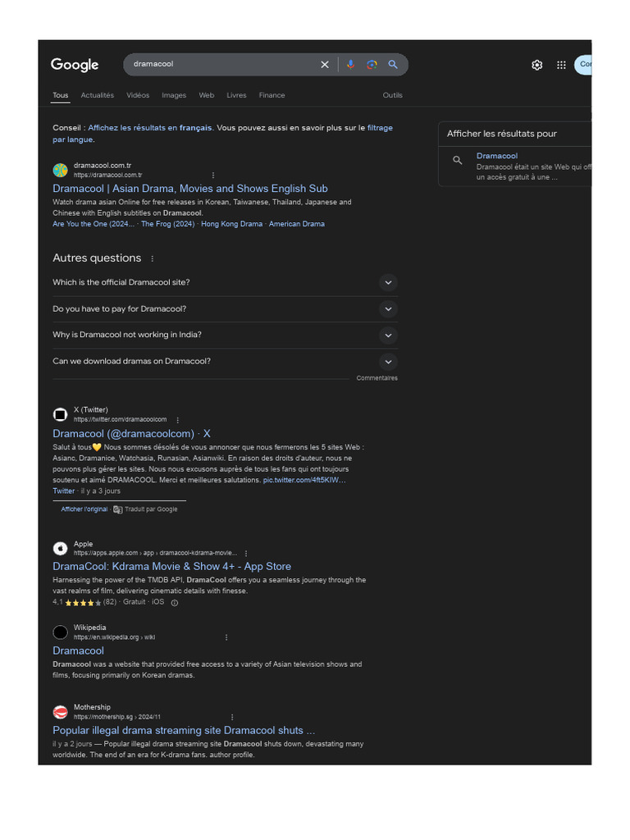Expand "Which is the official Dramacool site?"
The height and width of the screenshot is (840, 630).
pos(389,283)
